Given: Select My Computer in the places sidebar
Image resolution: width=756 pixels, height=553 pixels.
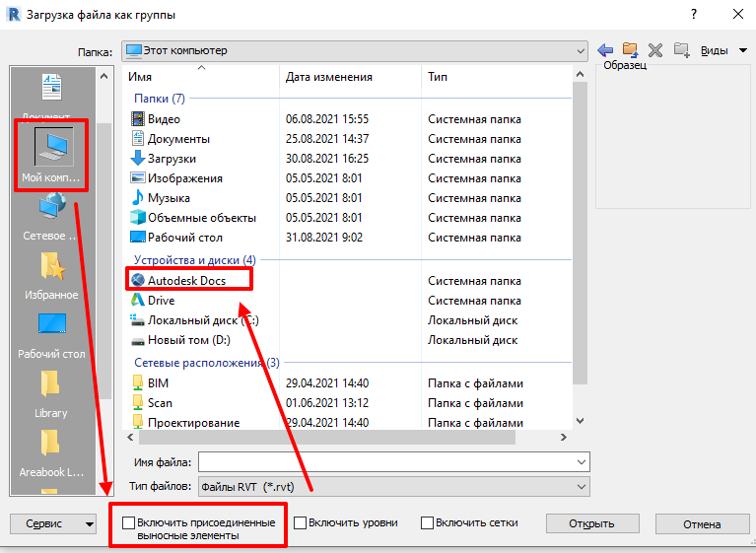Looking at the screenshot, I should (52, 156).
